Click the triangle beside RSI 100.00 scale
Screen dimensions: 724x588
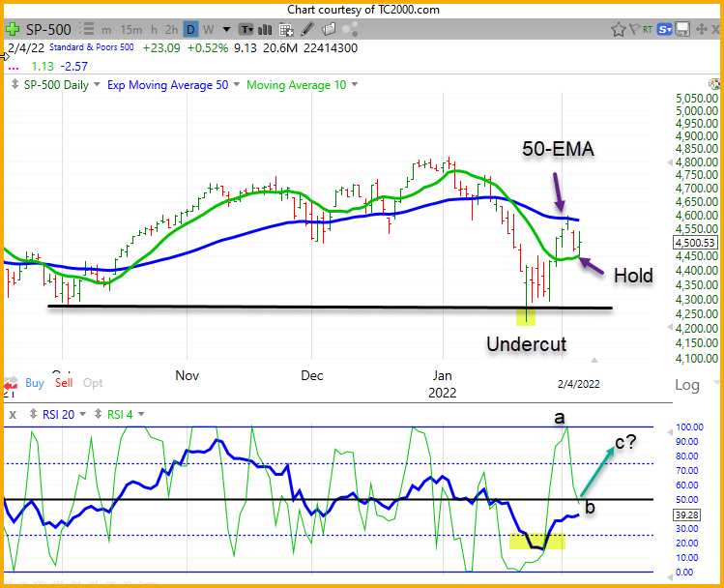click(670, 432)
